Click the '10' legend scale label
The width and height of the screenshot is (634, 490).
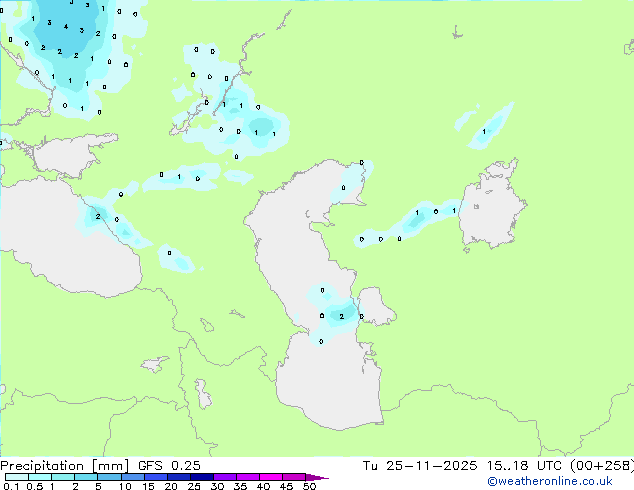pos(125,486)
